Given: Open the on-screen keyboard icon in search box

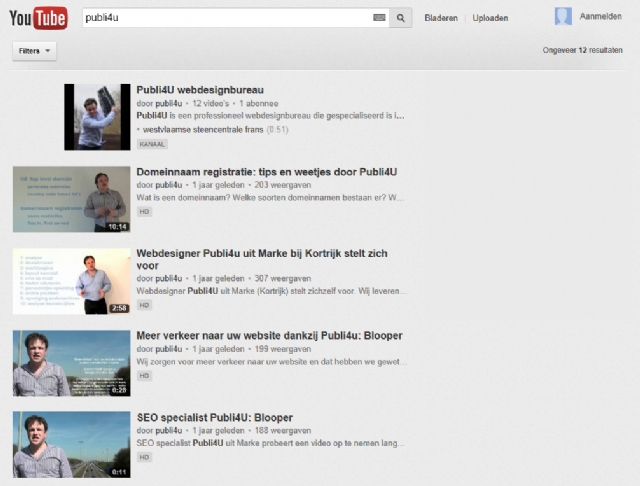Looking at the screenshot, I should coord(379,18).
